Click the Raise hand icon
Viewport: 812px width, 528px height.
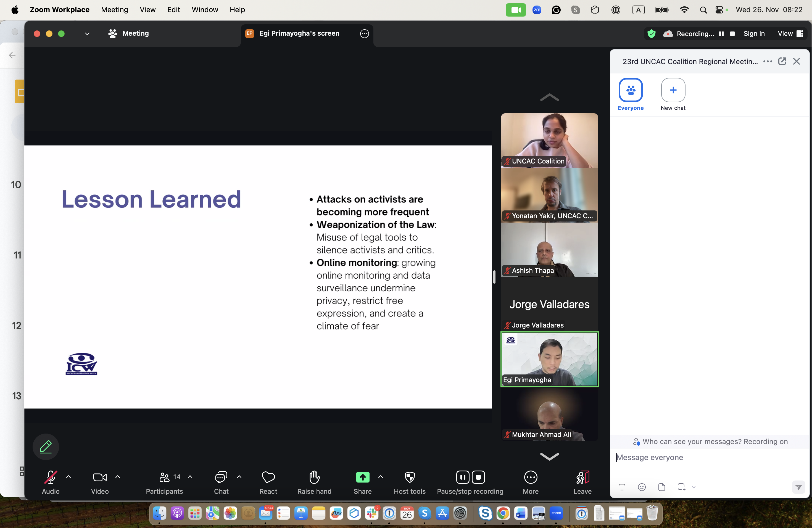tap(314, 477)
